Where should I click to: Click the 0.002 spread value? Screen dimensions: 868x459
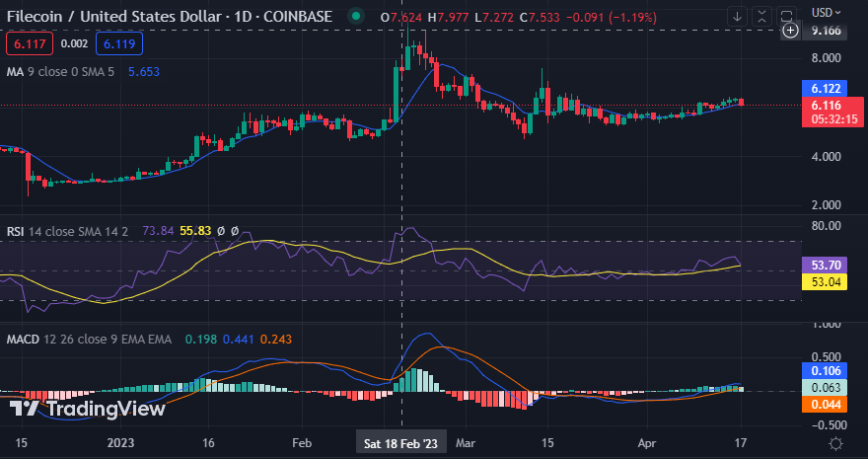click(74, 43)
